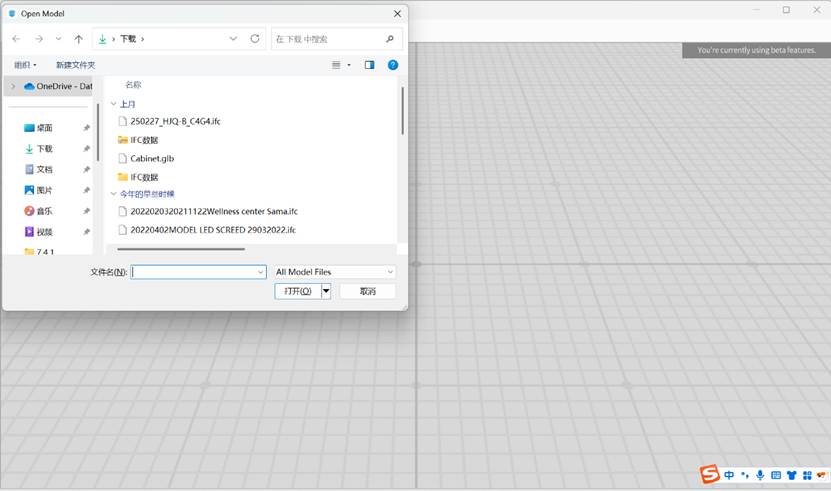Open the All Model Files type dropdown

click(335, 272)
